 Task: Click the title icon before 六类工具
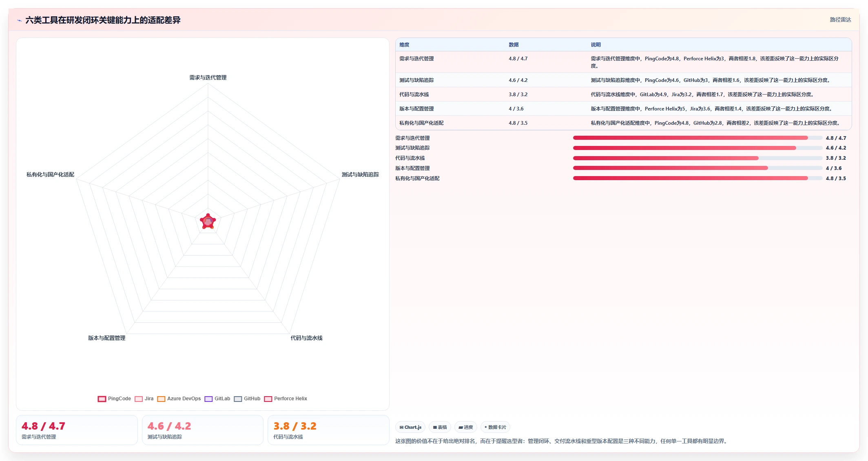point(19,20)
